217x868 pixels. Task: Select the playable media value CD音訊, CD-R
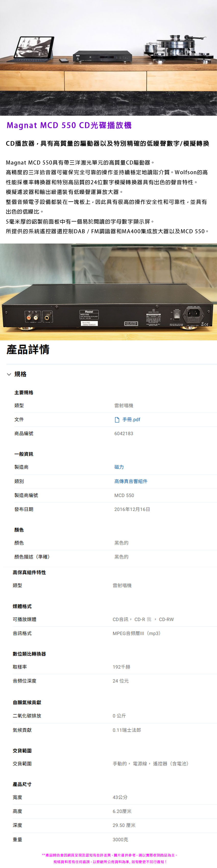143,619
